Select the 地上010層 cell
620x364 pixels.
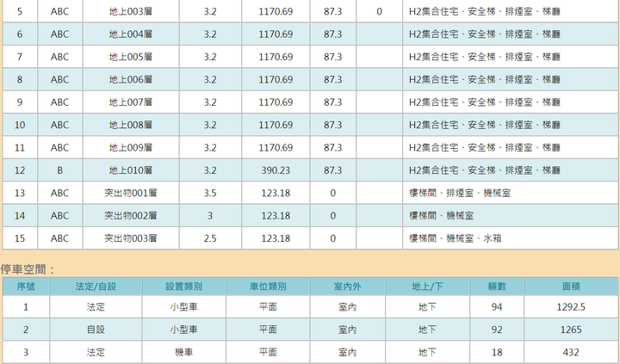(131, 170)
